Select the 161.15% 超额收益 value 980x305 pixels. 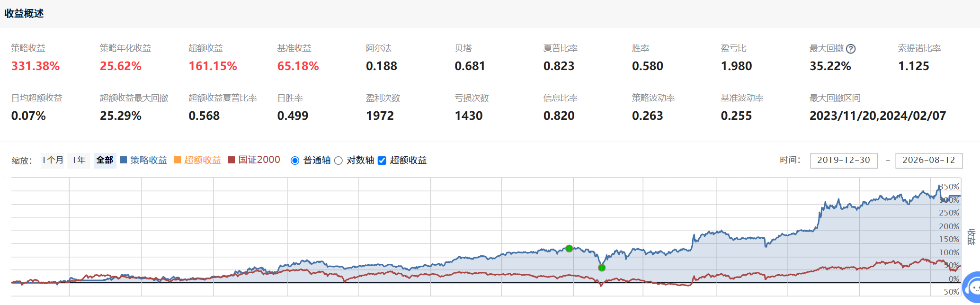213,66
